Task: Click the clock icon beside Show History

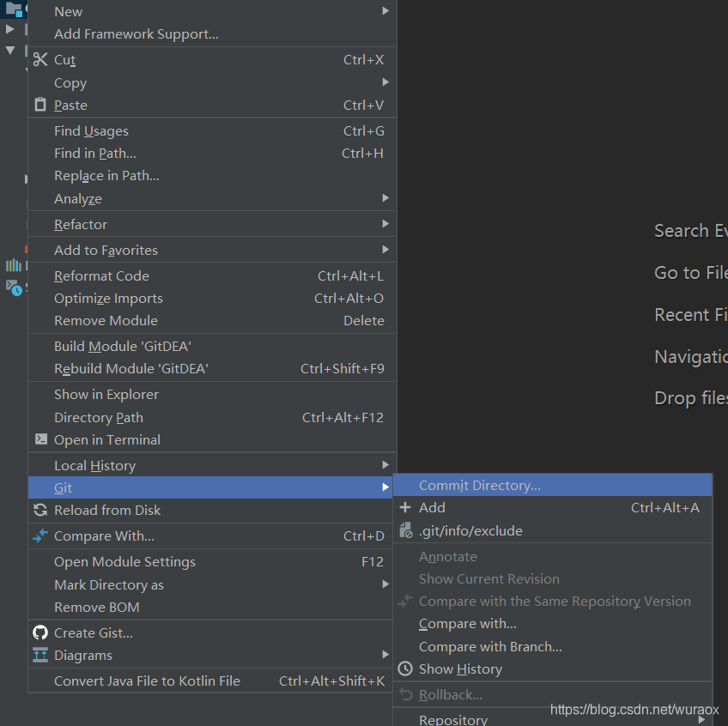Action: [405, 669]
